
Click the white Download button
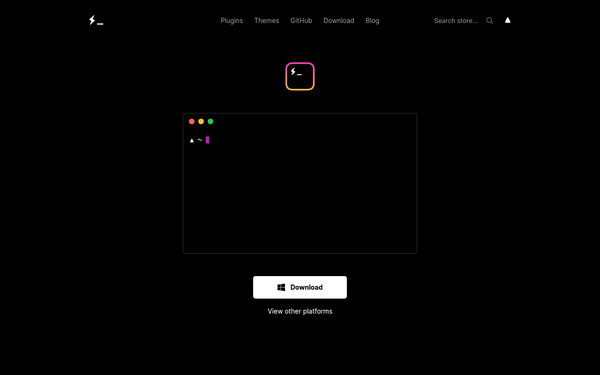pos(300,287)
